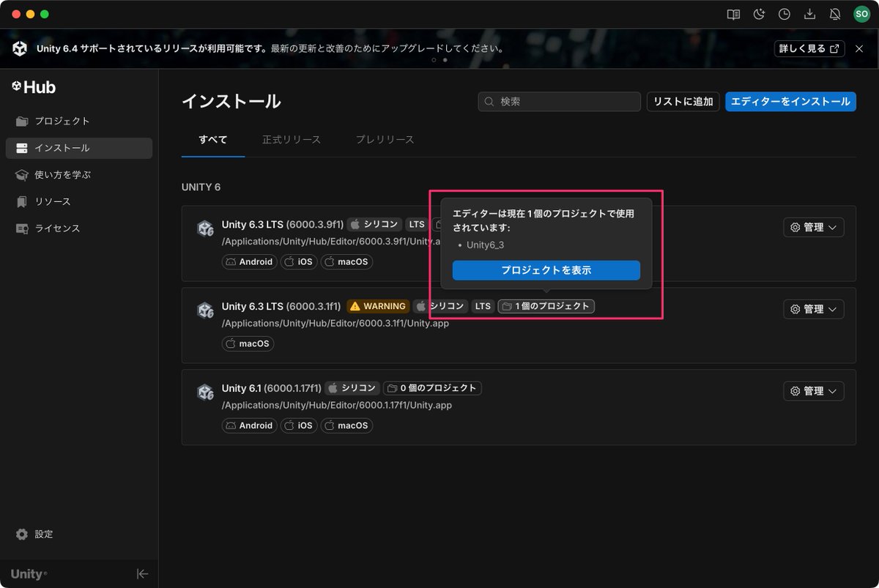879x588 pixels.
Task: Click the シリコン badge on 6000.3.9f1
Action: pyautogui.click(x=374, y=224)
